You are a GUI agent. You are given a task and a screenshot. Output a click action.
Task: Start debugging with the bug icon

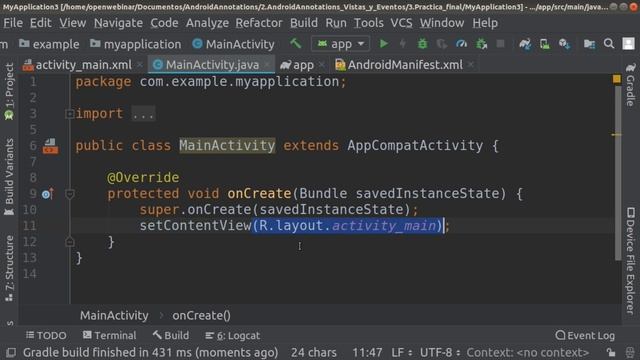click(x=422, y=44)
